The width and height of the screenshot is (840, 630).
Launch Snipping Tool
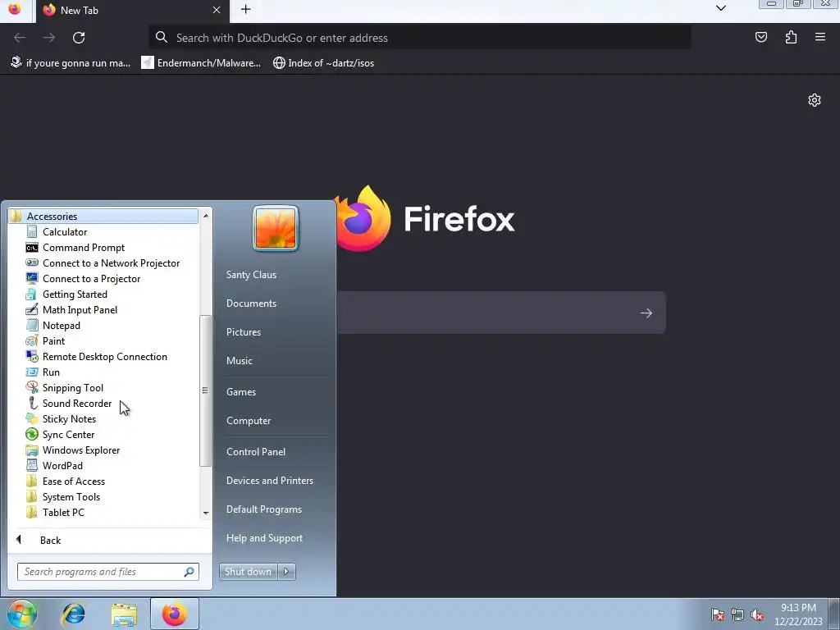tap(72, 387)
